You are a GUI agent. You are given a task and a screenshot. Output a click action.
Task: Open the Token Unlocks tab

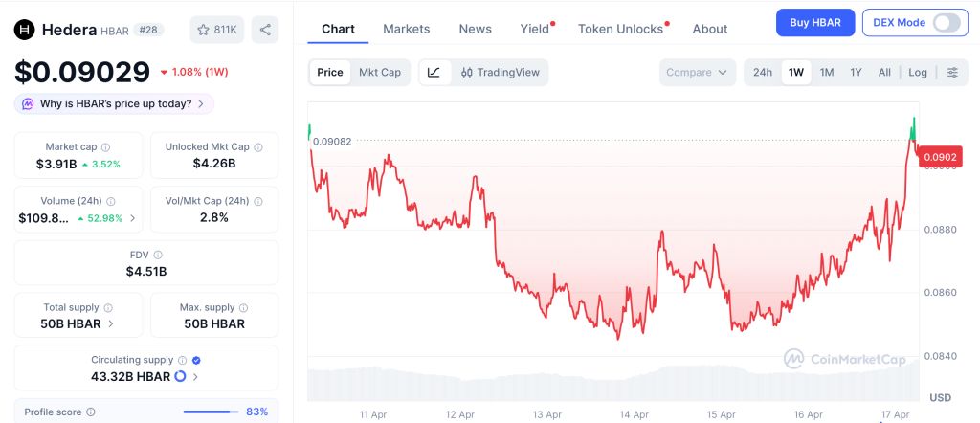620,29
